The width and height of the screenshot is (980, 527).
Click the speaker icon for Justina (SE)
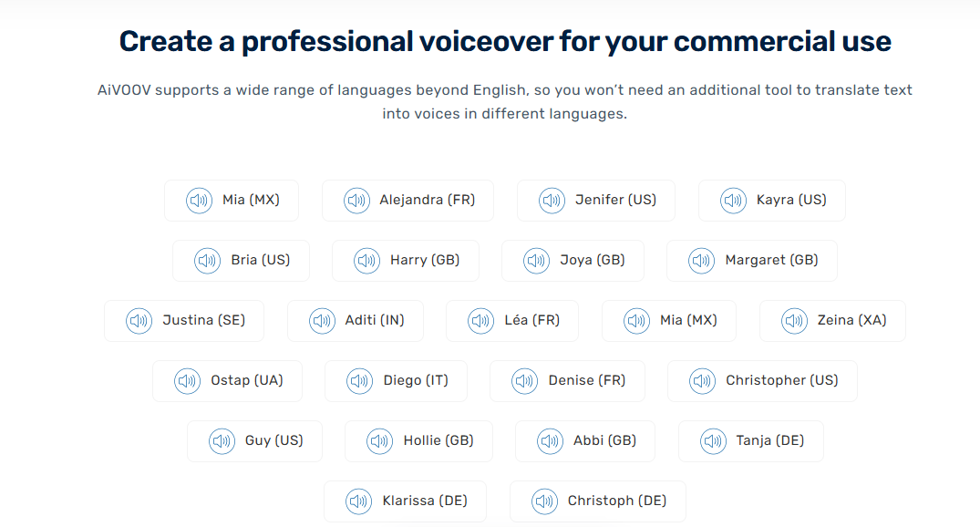(x=139, y=321)
